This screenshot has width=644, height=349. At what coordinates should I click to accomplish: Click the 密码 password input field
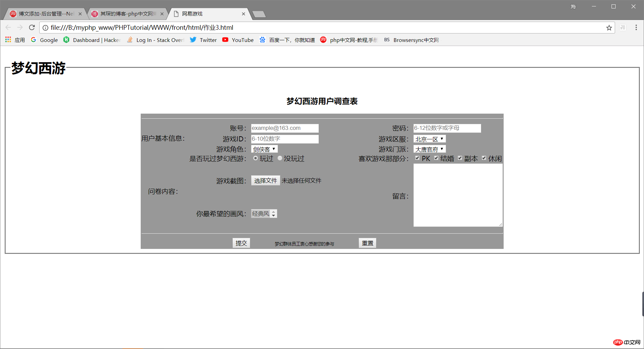447,128
